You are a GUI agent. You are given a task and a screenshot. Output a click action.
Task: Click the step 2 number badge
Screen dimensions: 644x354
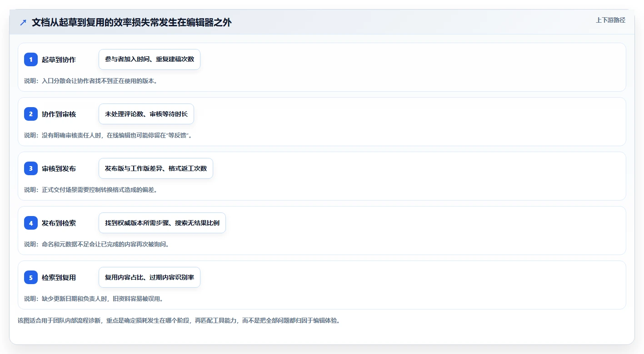point(31,114)
